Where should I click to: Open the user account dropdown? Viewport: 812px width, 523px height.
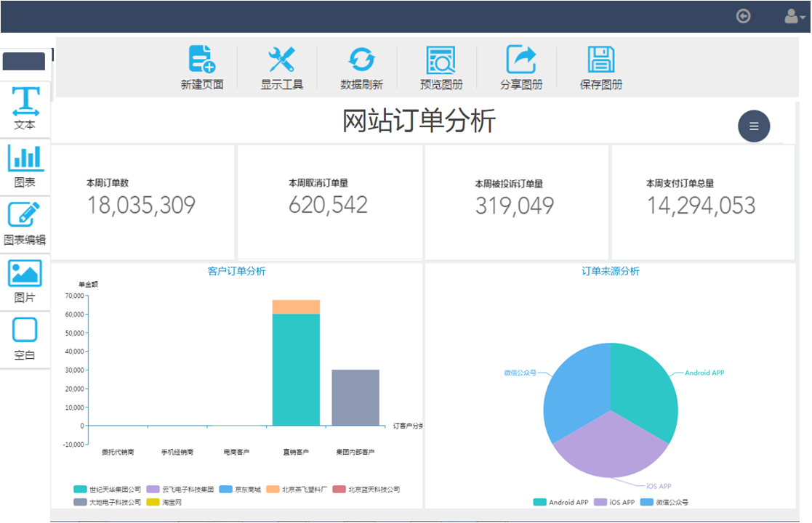point(795,16)
